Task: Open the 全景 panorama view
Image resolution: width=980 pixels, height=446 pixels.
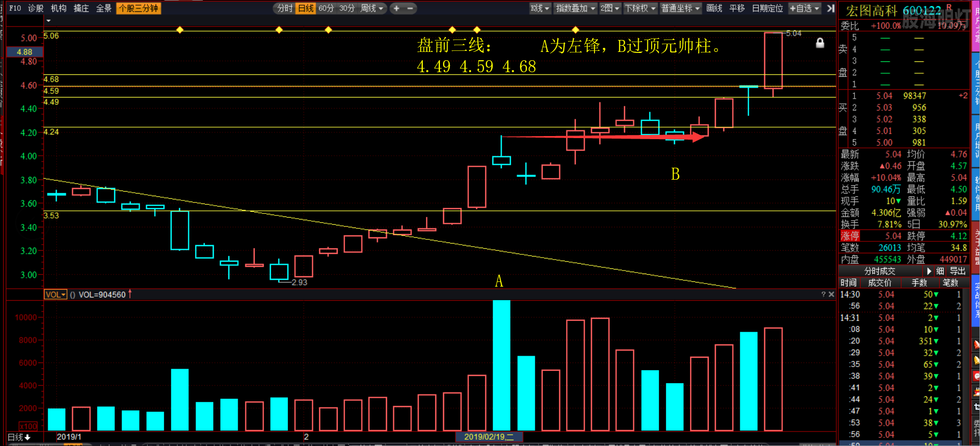Action: pyautogui.click(x=104, y=8)
